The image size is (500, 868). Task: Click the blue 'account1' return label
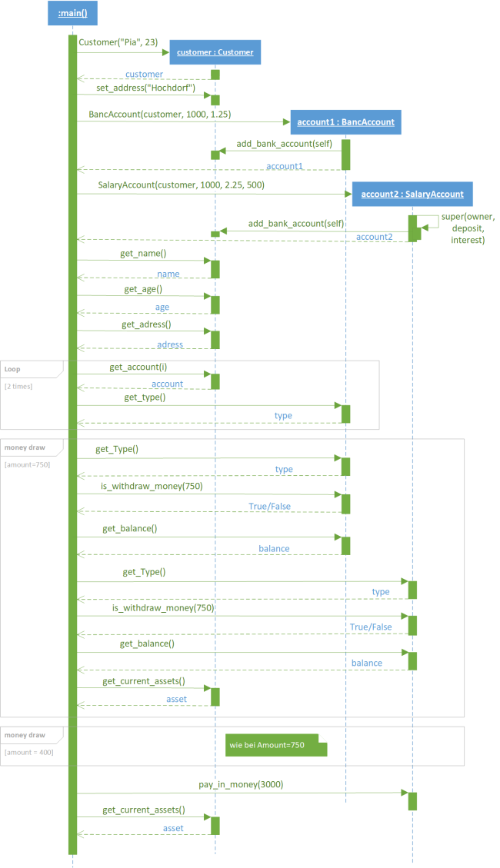click(285, 166)
